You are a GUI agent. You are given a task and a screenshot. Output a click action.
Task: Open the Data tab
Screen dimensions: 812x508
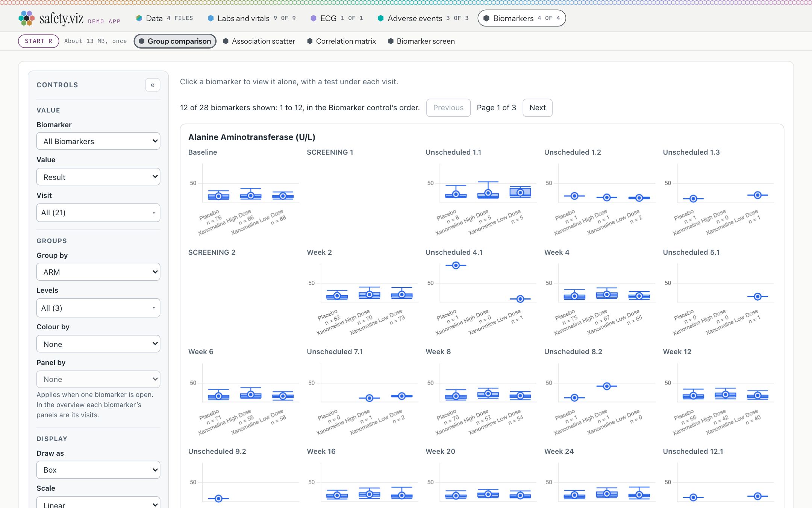coord(164,18)
